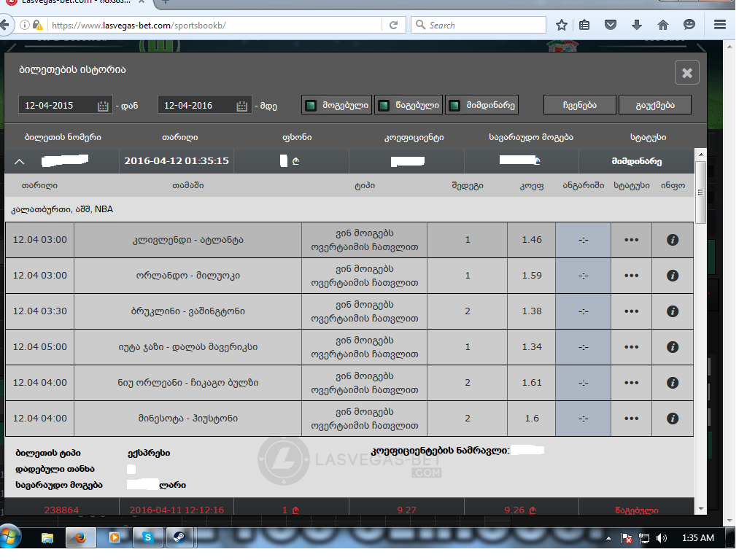Click the ჩვენება (show) button
747x560 pixels.
tap(580, 105)
